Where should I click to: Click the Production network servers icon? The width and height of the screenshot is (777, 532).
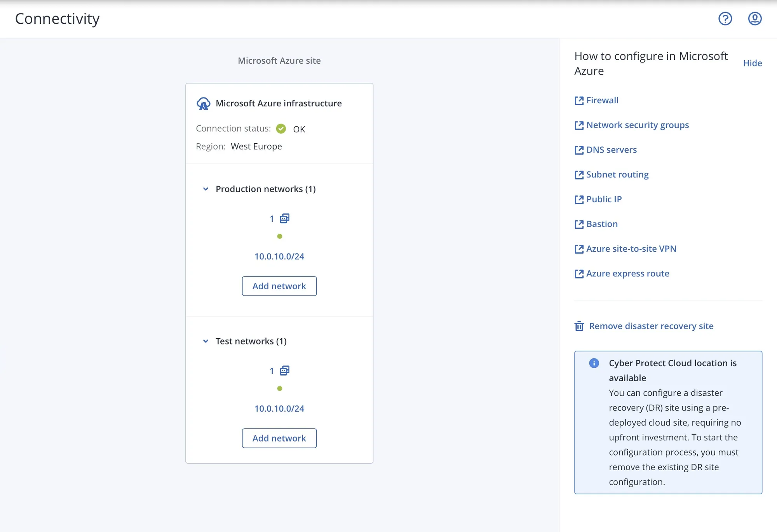[x=284, y=219]
